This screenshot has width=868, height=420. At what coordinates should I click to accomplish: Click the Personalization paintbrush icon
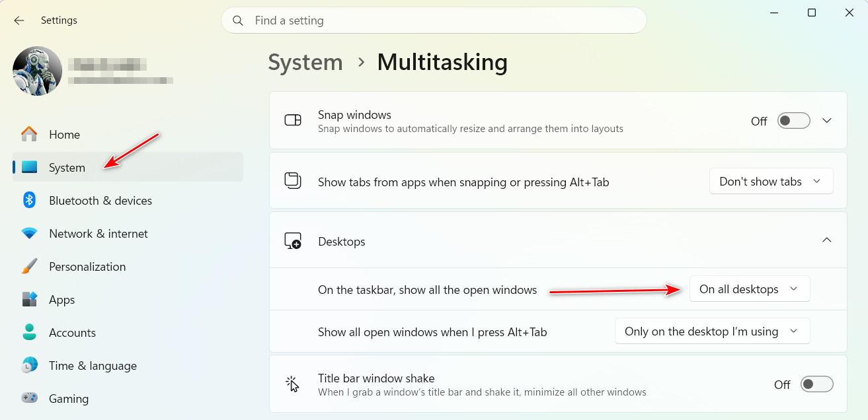(29, 266)
